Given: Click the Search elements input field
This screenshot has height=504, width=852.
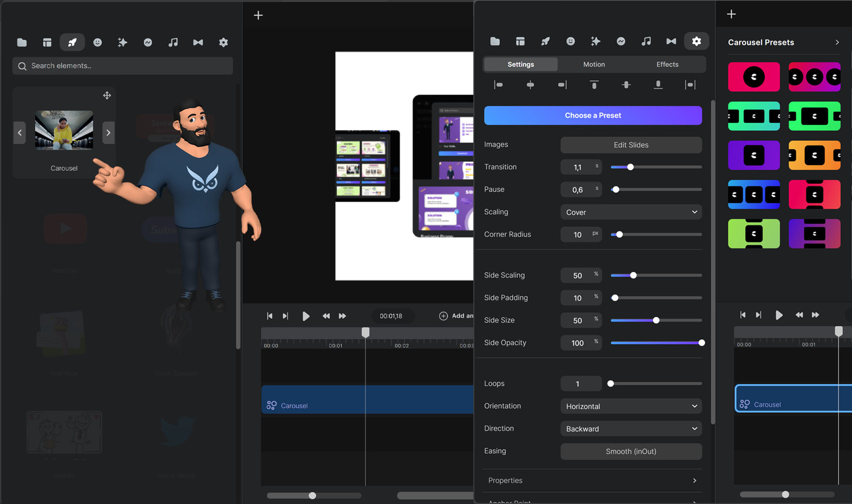Looking at the screenshot, I should click(123, 66).
